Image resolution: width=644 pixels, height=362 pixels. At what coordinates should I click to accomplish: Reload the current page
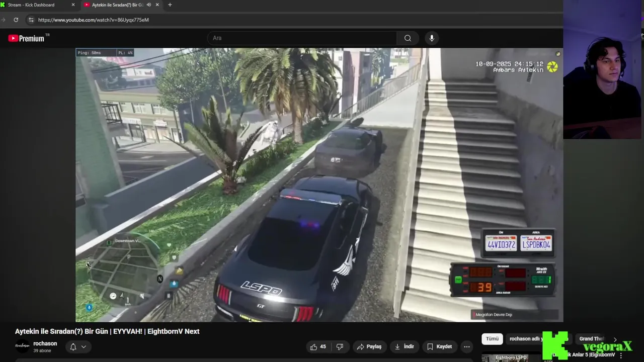tap(16, 20)
